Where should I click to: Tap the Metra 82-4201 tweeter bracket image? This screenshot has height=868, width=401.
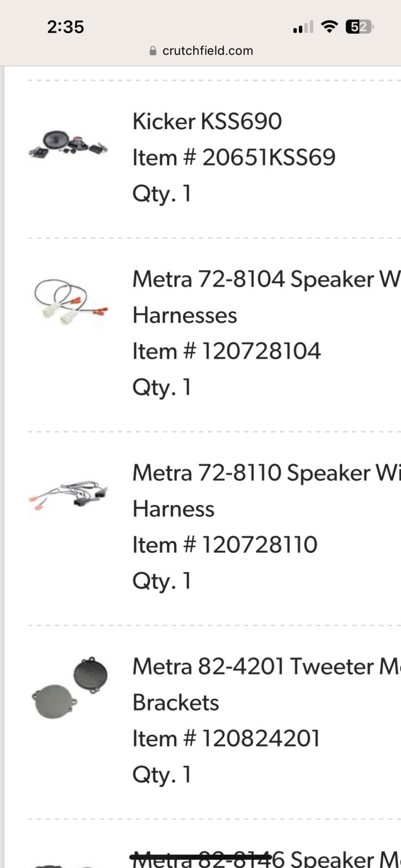(69, 688)
